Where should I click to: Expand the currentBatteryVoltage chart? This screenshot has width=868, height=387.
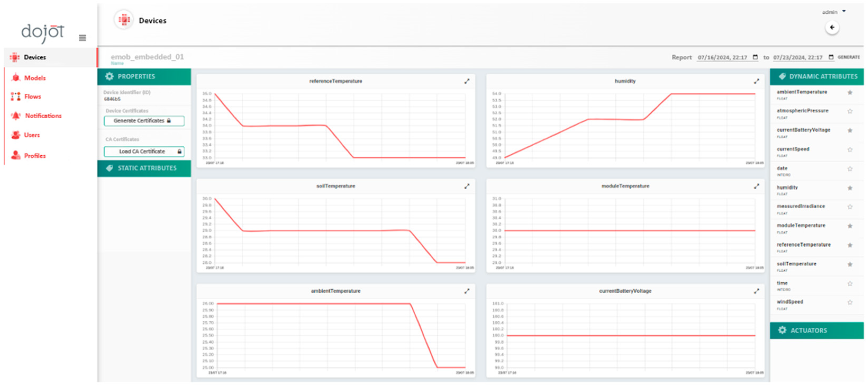pyautogui.click(x=756, y=291)
